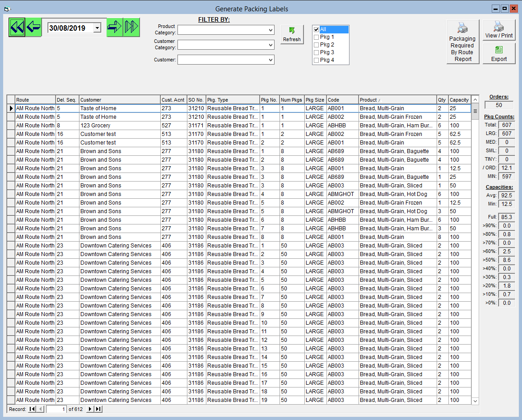
Task: Click the View / Print button
Action: tap(499, 30)
